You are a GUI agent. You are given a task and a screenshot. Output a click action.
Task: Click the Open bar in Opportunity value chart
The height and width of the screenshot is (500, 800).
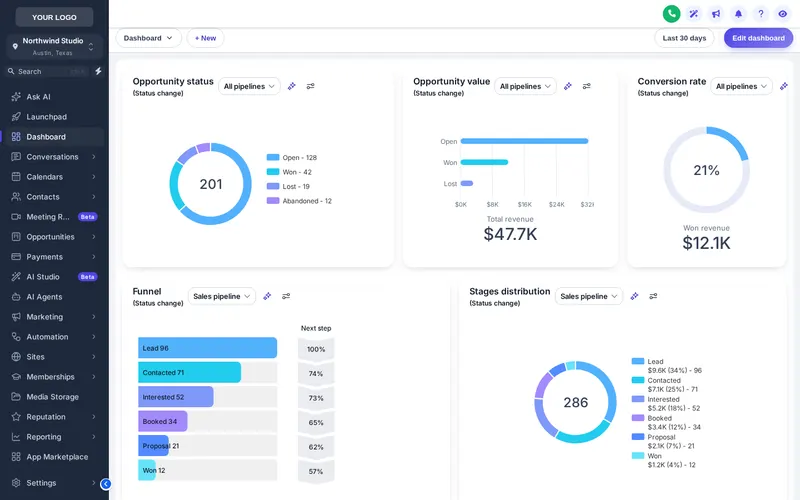pos(524,141)
